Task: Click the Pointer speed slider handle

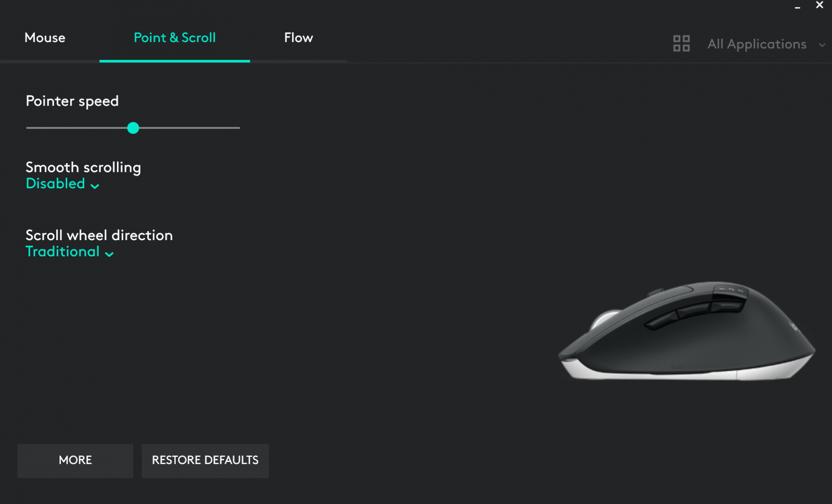Action: [x=133, y=128]
